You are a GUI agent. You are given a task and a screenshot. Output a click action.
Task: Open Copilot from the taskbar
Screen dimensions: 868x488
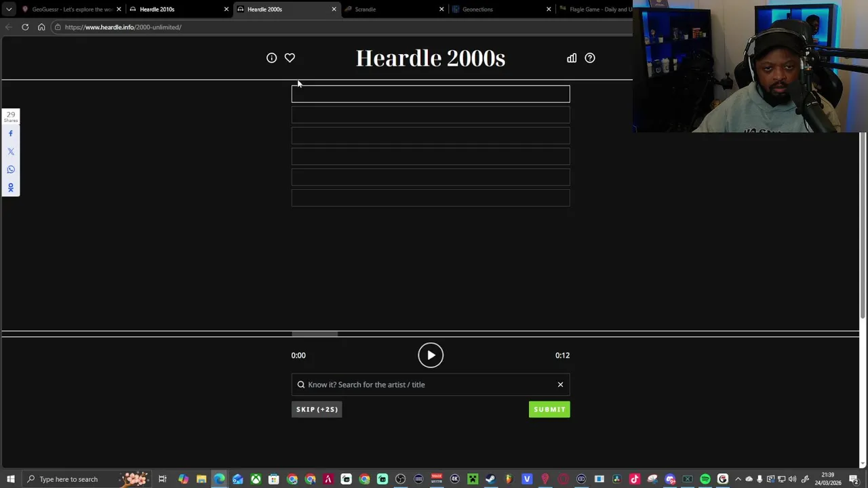(183, 479)
